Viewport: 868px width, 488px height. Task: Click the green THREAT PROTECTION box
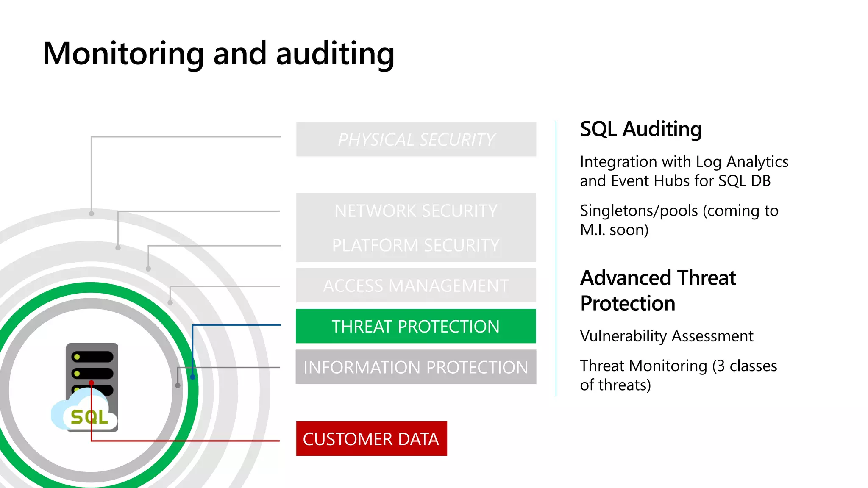[416, 326]
